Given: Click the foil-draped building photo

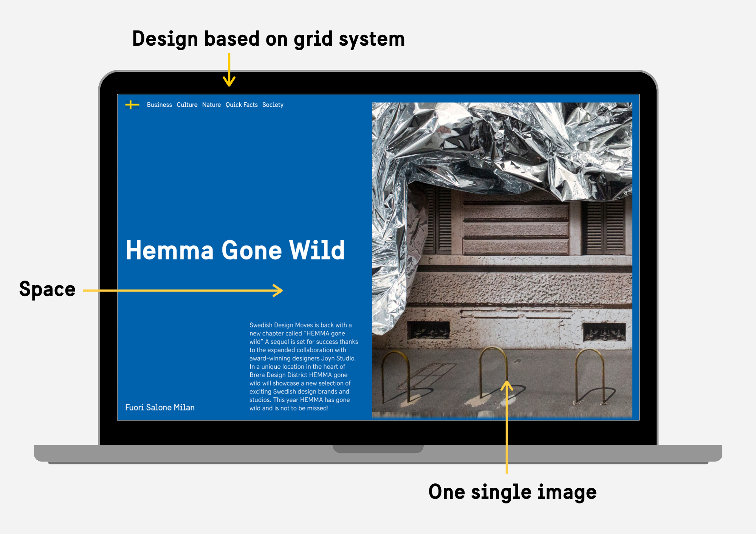Looking at the screenshot, I should tap(502, 260).
